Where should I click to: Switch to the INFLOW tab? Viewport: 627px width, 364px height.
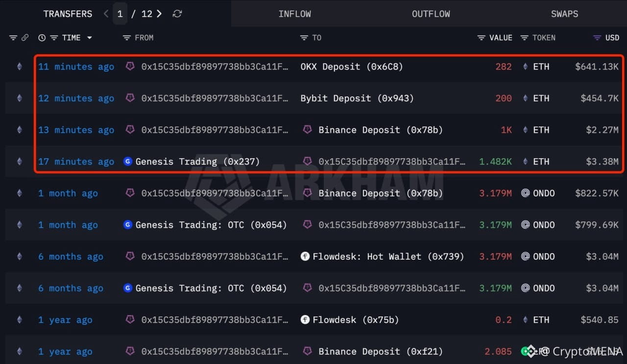[x=294, y=14]
